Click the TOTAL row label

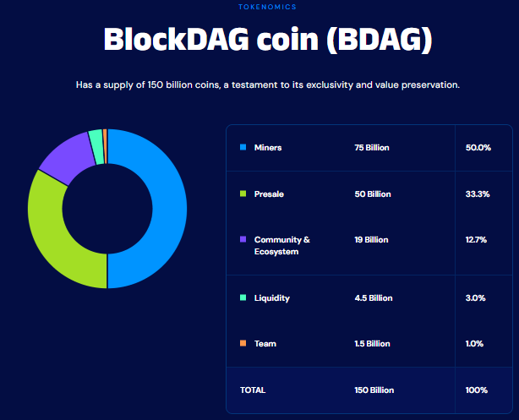pyautogui.click(x=253, y=390)
